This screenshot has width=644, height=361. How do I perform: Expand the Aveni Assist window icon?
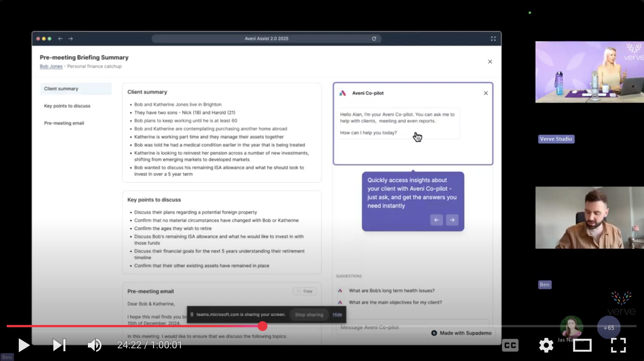tap(493, 39)
